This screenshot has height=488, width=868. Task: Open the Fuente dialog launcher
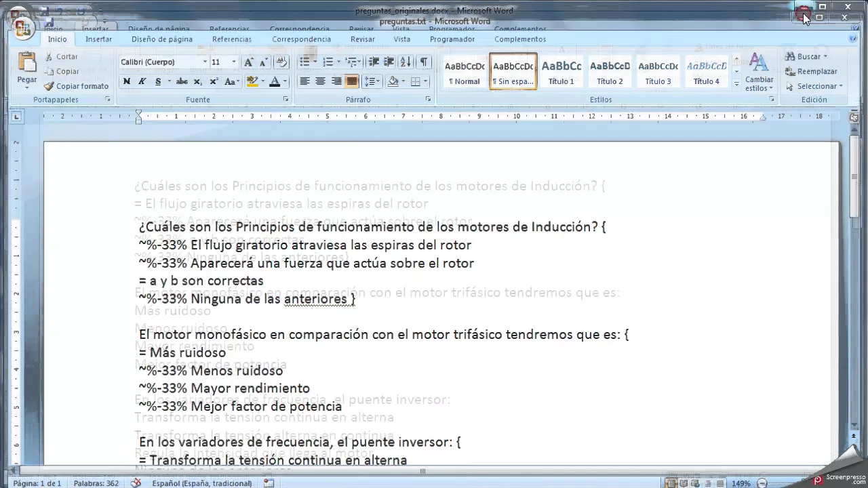pos(285,100)
